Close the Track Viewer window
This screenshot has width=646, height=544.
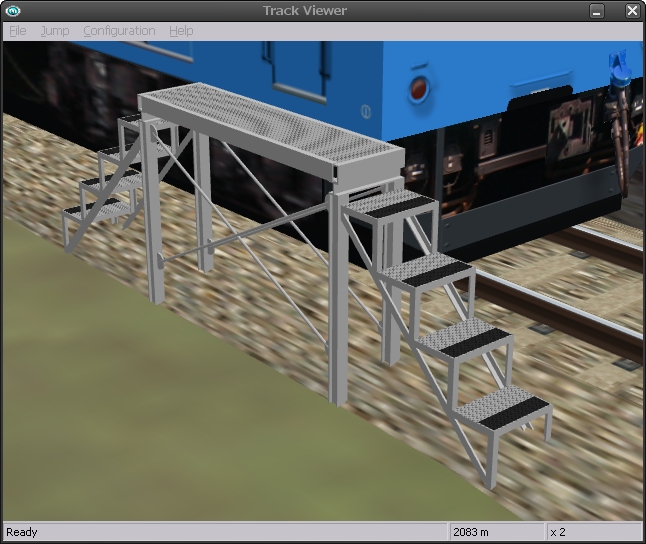click(632, 11)
